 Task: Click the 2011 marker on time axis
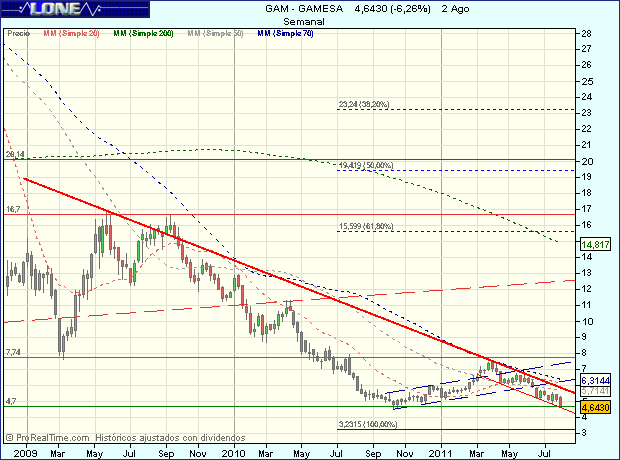444,453
